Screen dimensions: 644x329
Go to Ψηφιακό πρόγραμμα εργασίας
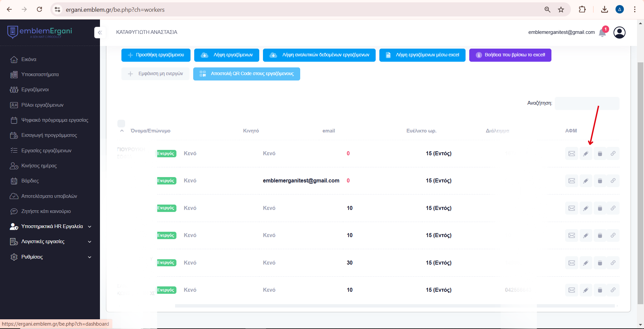point(55,120)
